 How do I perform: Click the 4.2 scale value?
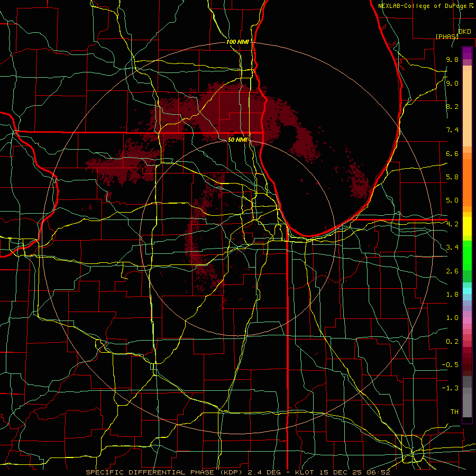(x=452, y=224)
